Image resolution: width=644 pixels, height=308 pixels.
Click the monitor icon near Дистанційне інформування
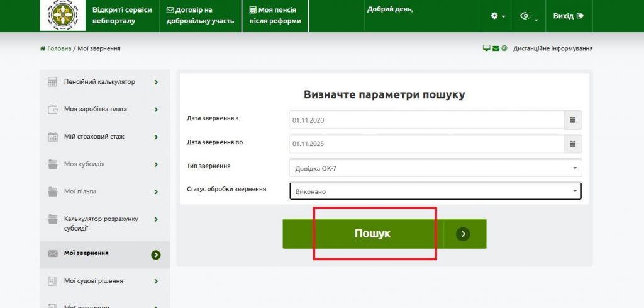(486, 48)
